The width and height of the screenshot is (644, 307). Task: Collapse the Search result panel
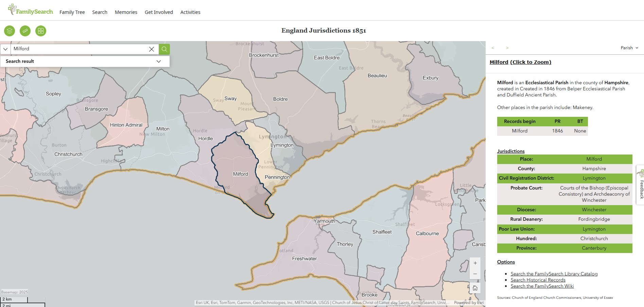coord(158,61)
